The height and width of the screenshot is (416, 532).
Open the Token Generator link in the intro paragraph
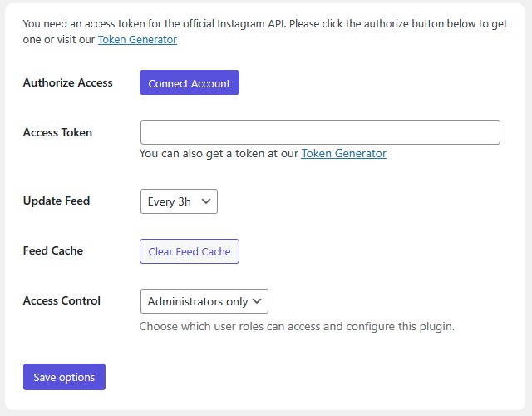point(137,39)
